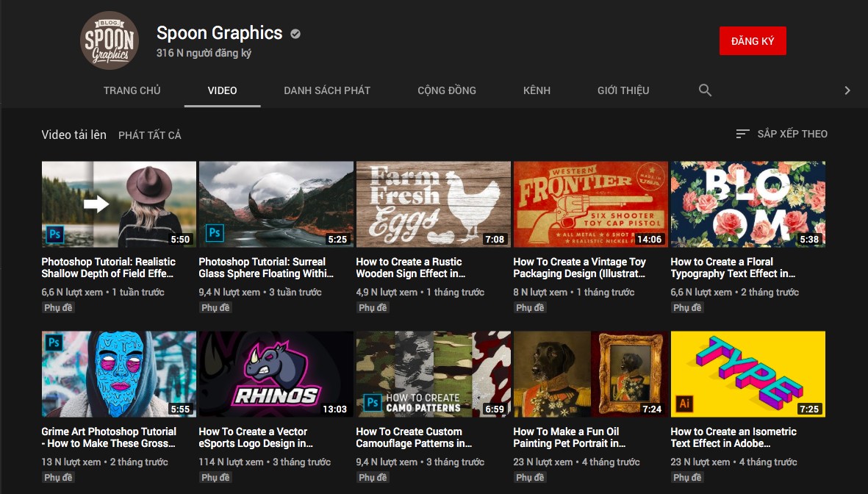This screenshot has width=868, height=494.
Task: Click '4,9 N lượt xem • 1 tháng trước'
Action: tap(420, 292)
